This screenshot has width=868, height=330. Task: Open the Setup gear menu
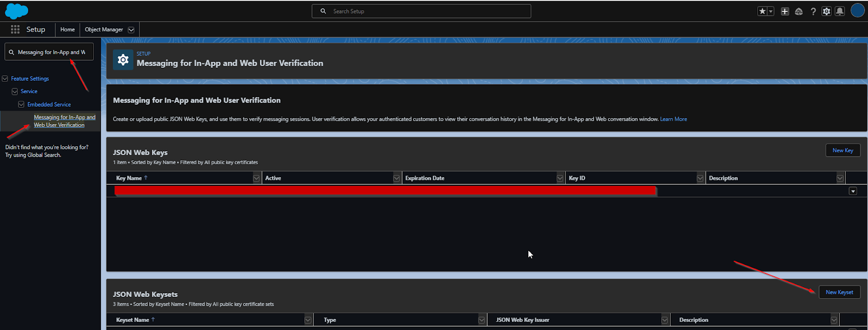[x=826, y=11]
